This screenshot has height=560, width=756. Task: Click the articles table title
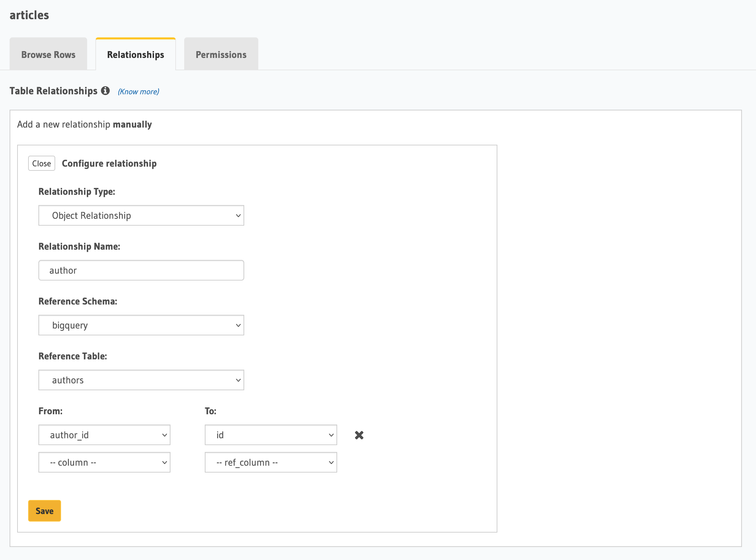[x=29, y=15]
